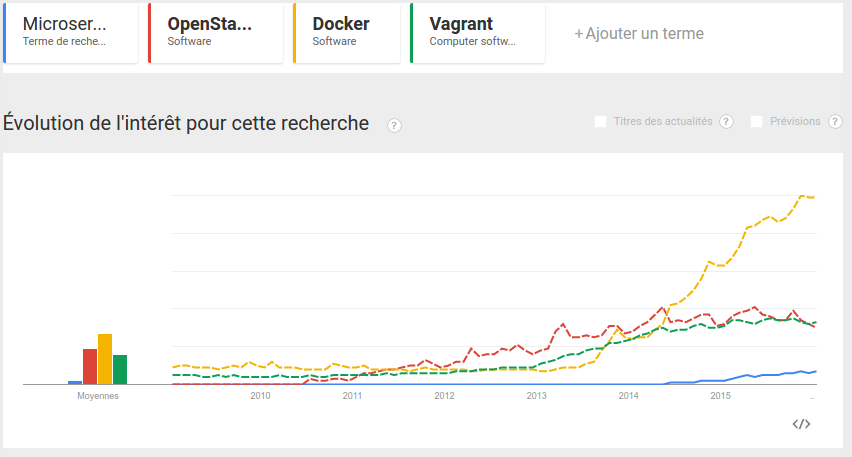
Task: Click the yellow Docker average bar
Action: pos(105,359)
